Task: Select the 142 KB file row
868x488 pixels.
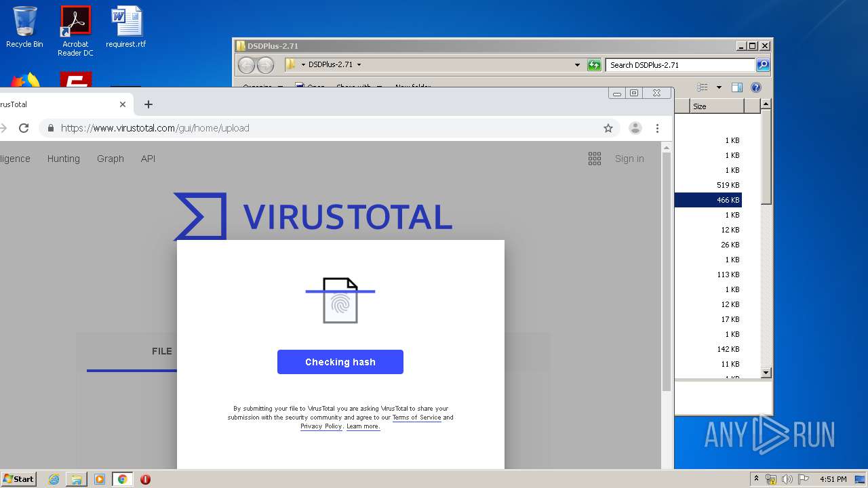Action: [x=708, y=349]
